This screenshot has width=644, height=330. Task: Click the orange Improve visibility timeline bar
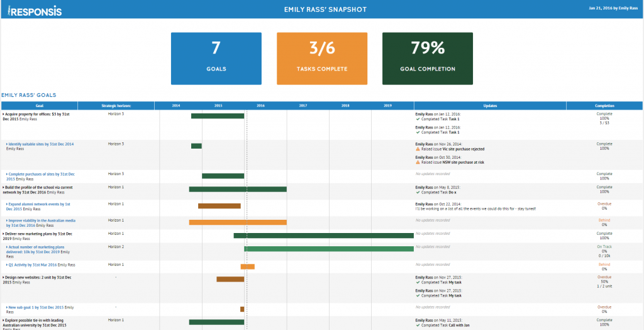(238, 222)
